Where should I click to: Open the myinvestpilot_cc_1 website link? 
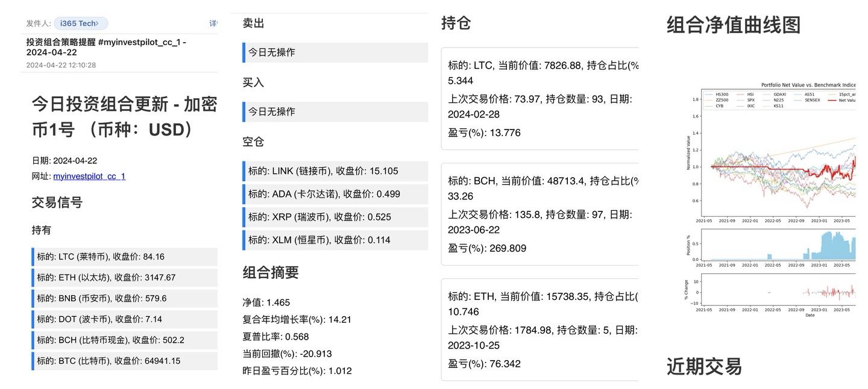pos(89,176)
